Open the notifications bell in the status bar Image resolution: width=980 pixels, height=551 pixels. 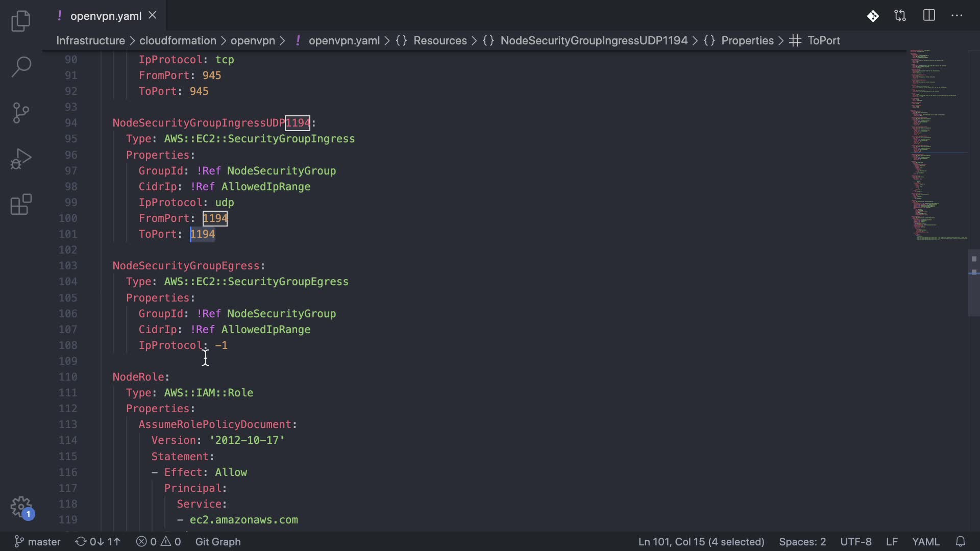pos(961,541)
